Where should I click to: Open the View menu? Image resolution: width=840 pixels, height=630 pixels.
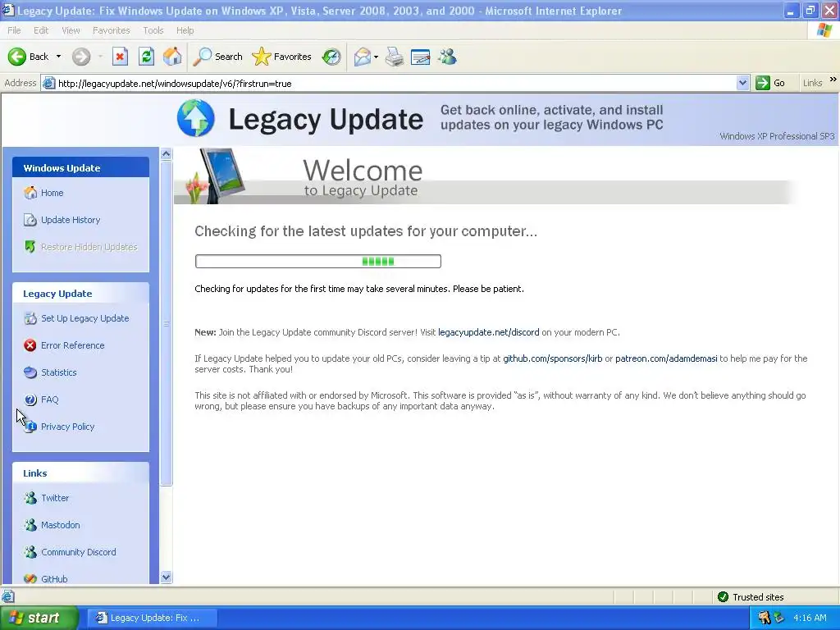(71, 30)
